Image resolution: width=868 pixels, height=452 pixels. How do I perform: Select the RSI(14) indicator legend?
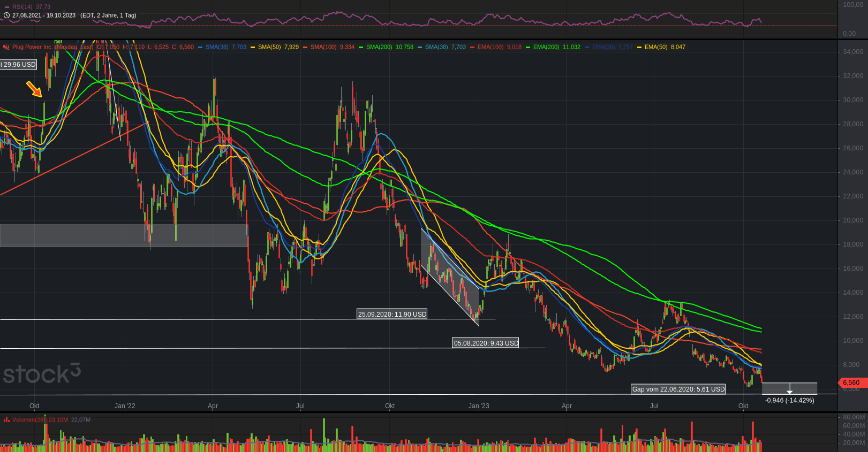point(27,7)
